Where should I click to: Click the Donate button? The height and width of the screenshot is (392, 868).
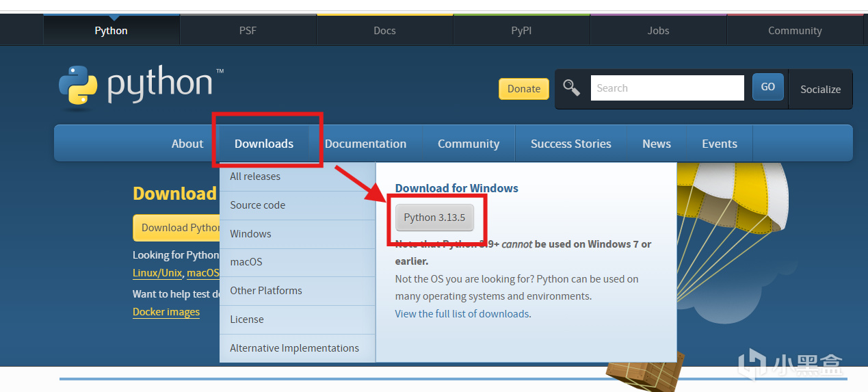pos(524,88)
